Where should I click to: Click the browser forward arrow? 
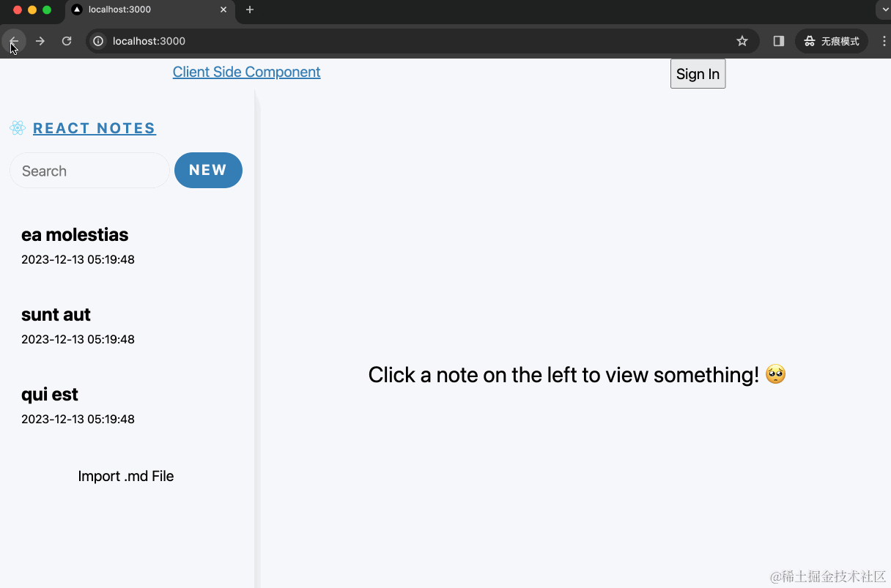40,41
